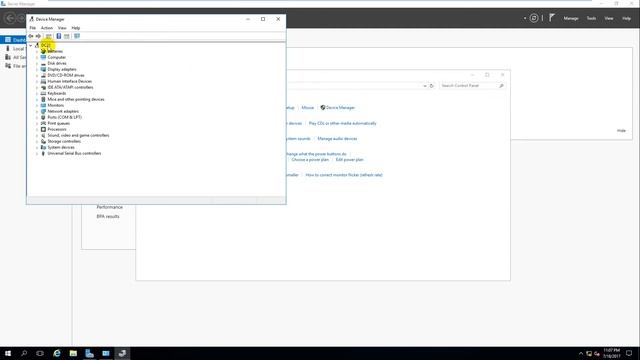Click the Hide link in Server Manager welcome panel
Image resolution: width=640 pixels, height=360 pixels.
click(x=621, y=131)
